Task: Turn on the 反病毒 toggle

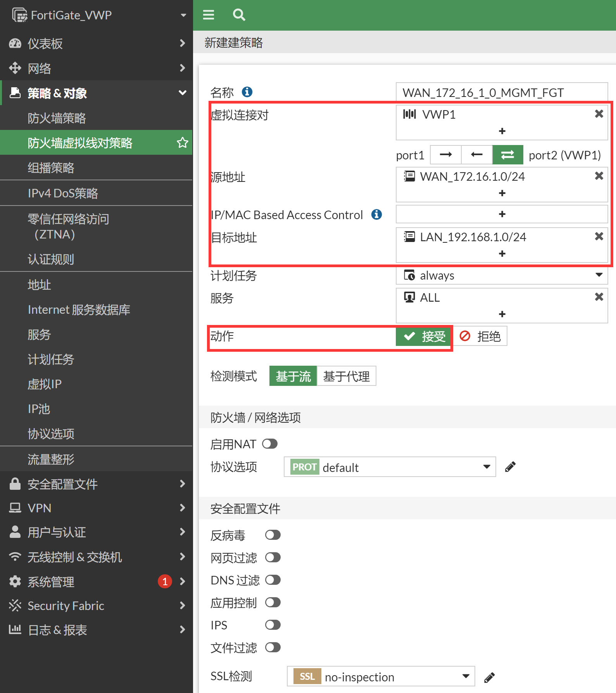Action: click(x=273, y=535)
